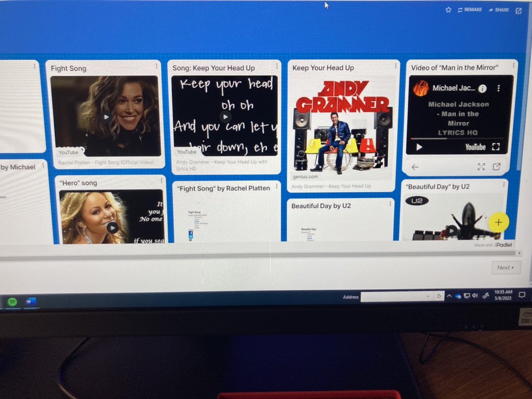Open the three-dot menu inside the YouTube player

tap(498, 88)
